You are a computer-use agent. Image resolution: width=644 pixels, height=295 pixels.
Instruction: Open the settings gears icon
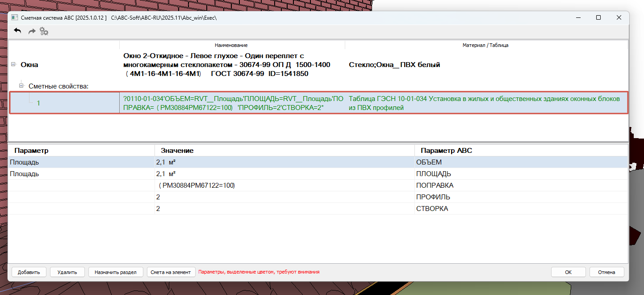tap(44, 31)
